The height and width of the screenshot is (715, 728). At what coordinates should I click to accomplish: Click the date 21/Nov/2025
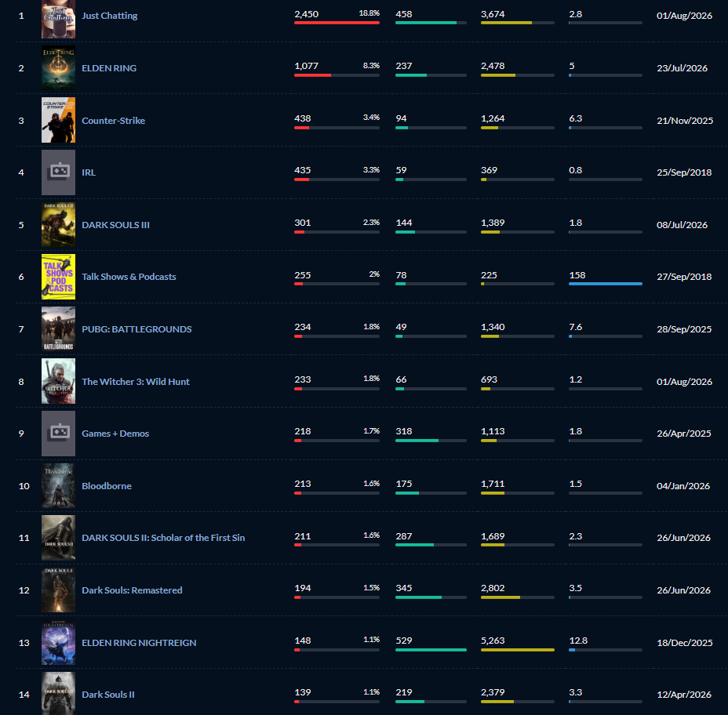[x=685, y=121]
